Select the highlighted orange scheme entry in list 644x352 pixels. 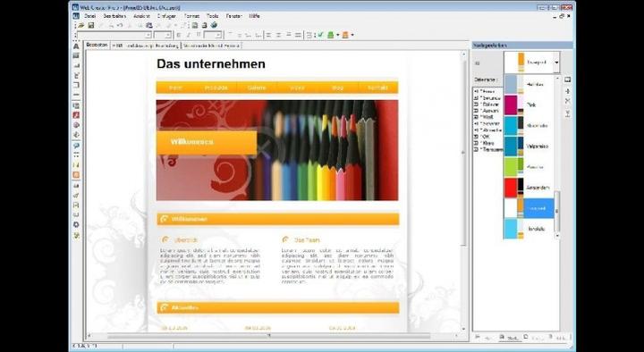(529, 208)
